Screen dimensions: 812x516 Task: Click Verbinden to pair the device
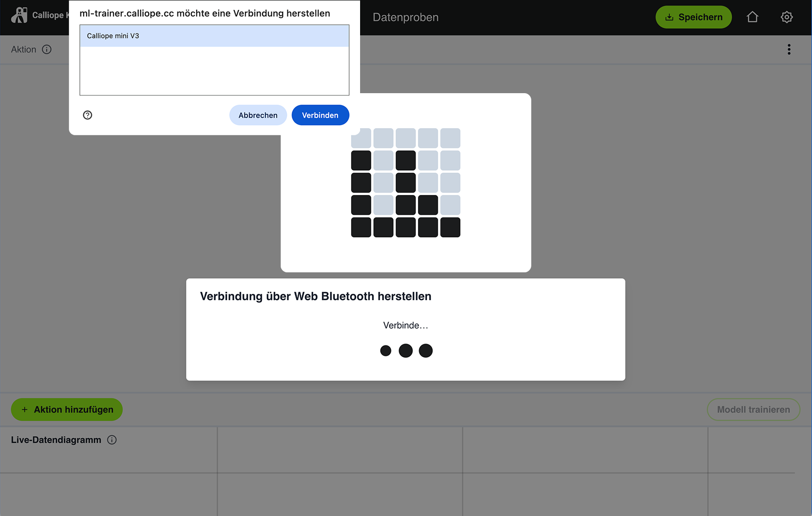[x=320, y=115]
